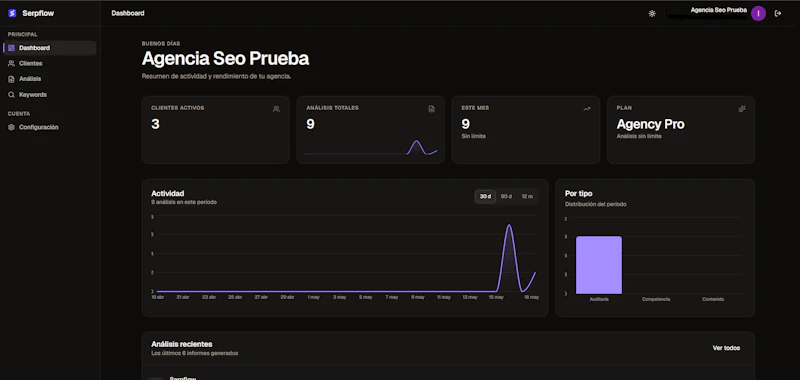Click the file icon in Análisis Totales card
800x380 pixels.
[432, 109]
